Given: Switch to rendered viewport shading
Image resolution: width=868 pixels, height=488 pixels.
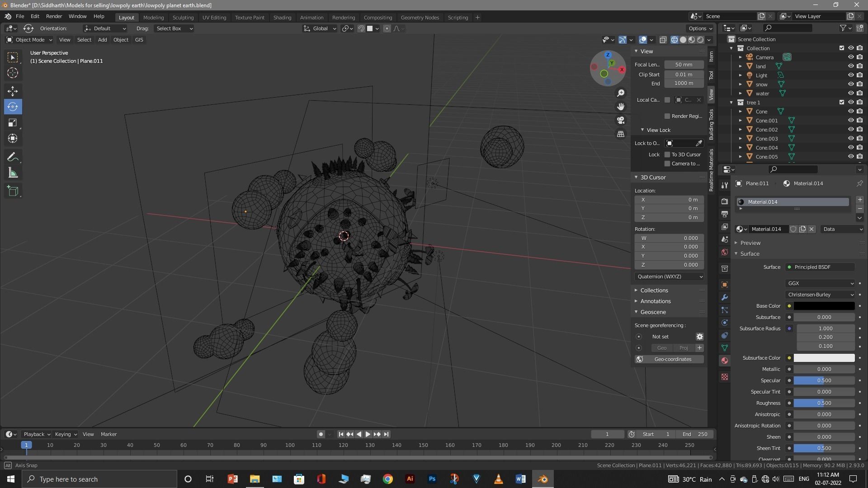Looking at the screenshot, I should click(700, 40).
